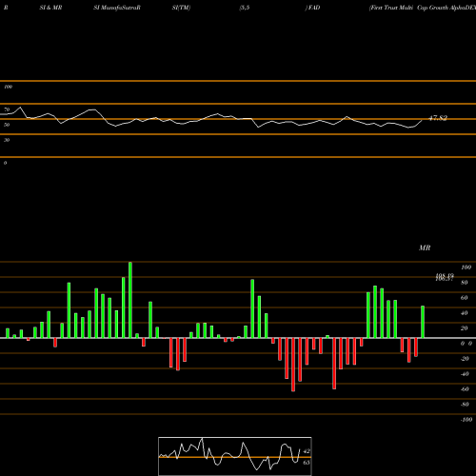Click the RSI value label 47.82

438,118
